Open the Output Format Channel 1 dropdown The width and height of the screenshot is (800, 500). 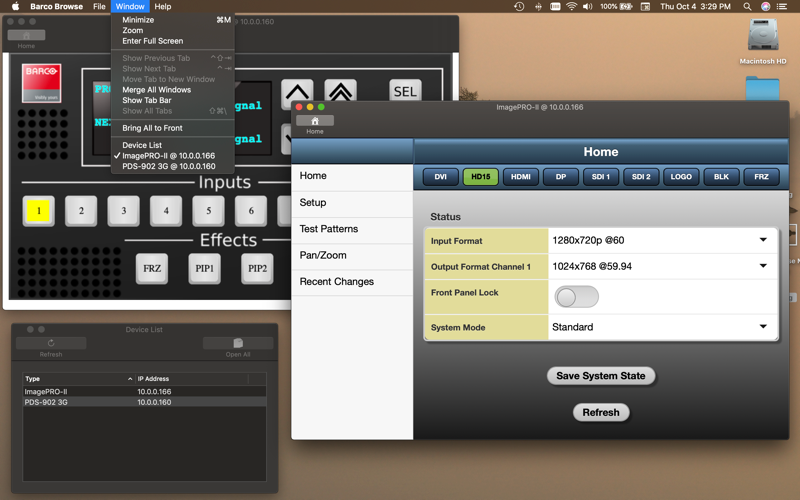pos(662,266)
